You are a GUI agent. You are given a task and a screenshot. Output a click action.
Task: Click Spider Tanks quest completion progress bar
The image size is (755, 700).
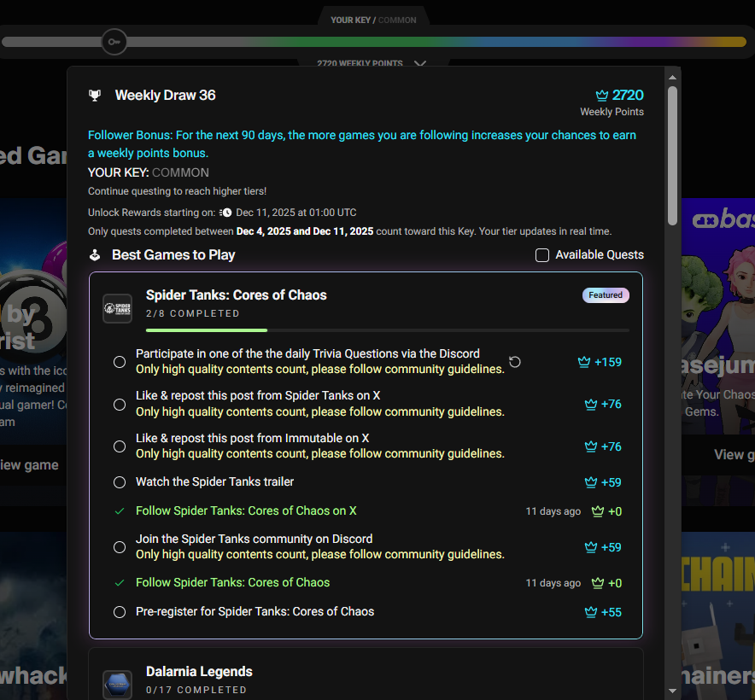[x=388, y=330]
